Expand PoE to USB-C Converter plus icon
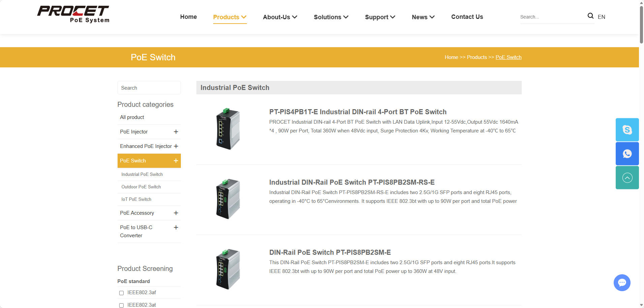 point(176,227)
